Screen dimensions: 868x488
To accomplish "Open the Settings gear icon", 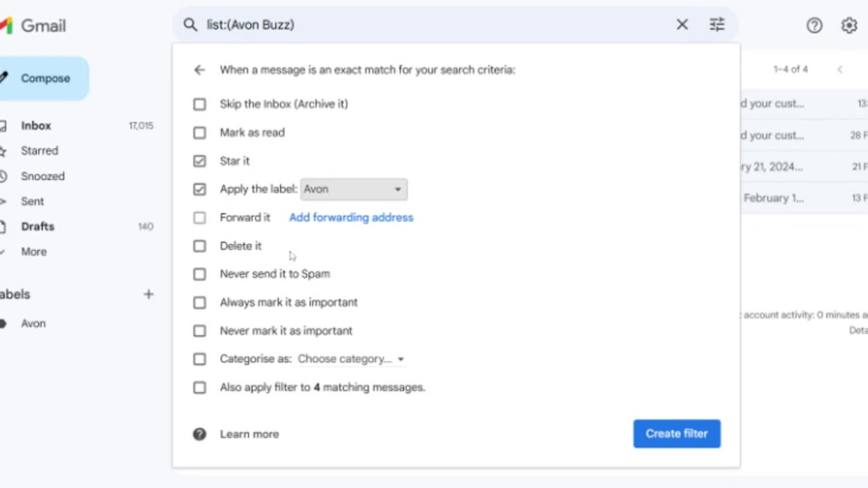I will [x=849, y=26].
